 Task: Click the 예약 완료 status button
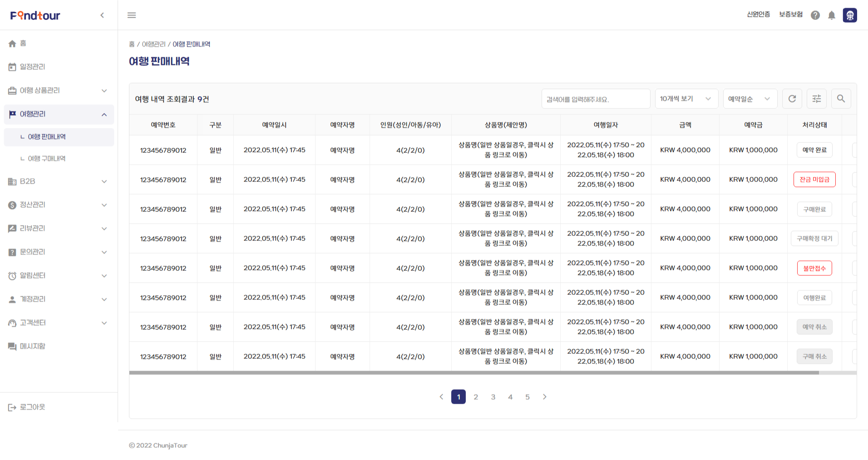(x=814, y=150)
